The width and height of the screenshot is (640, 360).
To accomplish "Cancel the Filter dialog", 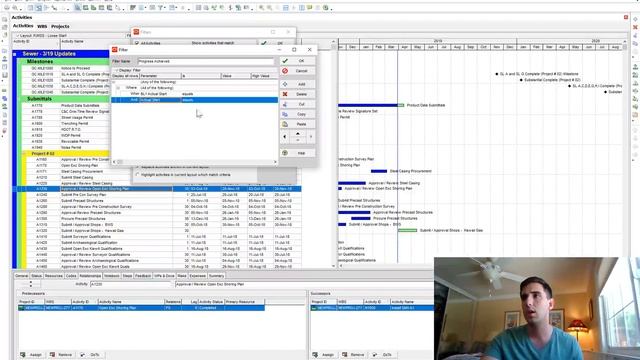I will 297,71.
